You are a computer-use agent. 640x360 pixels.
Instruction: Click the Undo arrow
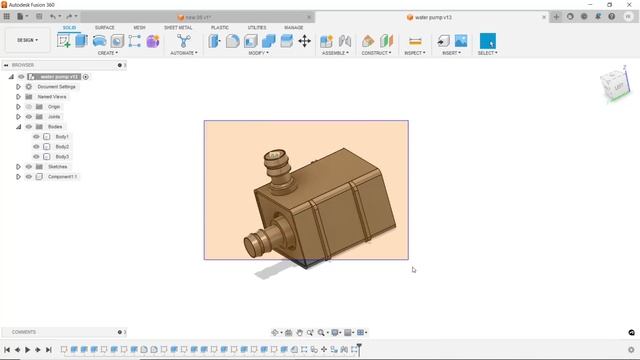(x=53, y=16)
